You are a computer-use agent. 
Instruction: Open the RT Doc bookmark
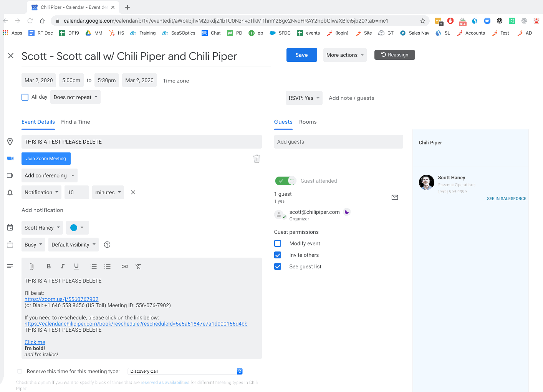pyautogui.click(x=41, y=33)
